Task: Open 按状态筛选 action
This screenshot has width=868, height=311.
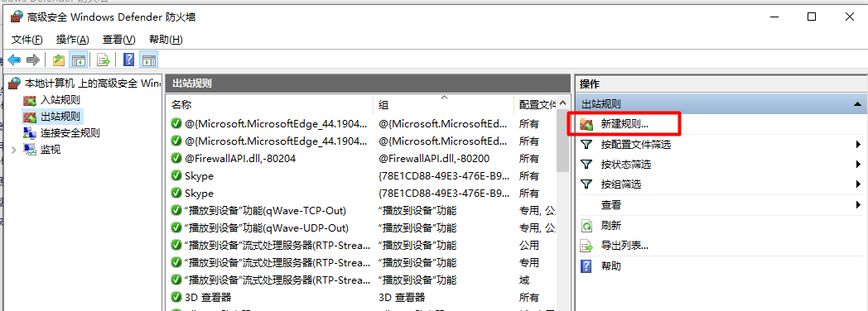Action: pos(626,164)
